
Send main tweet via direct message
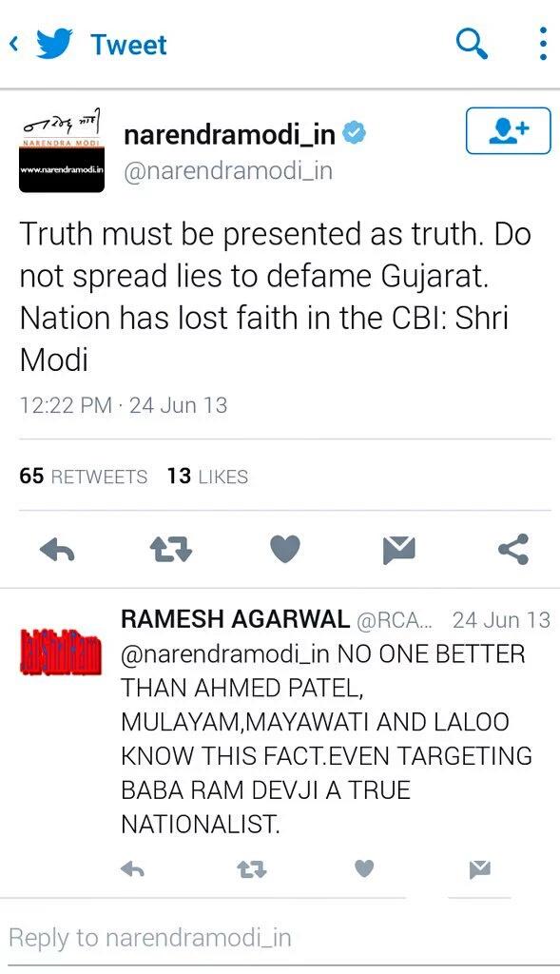click(398, 551)
